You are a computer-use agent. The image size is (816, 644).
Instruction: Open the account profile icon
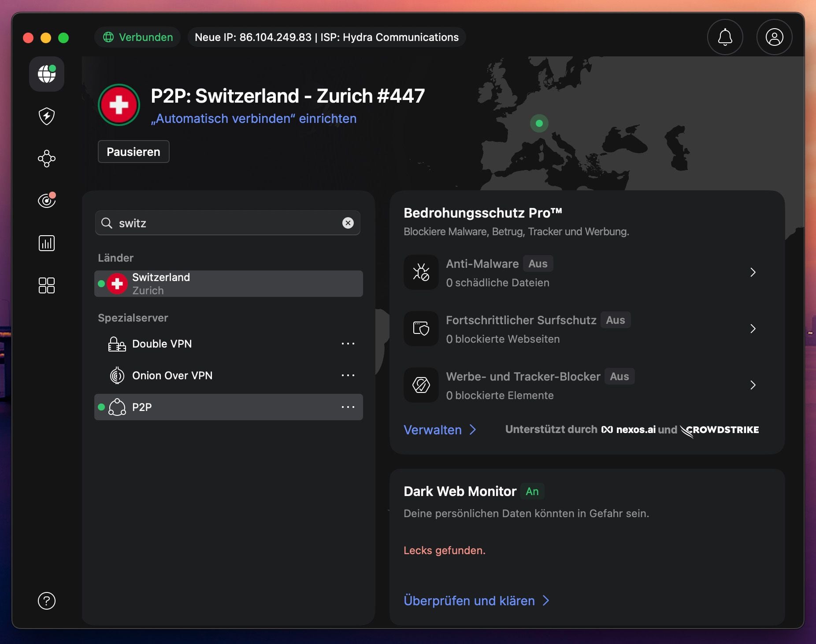(x=774, y=37)
